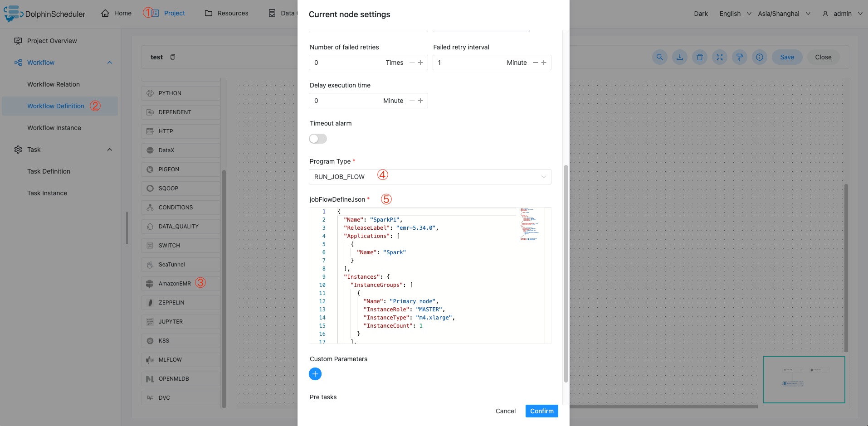Enable the Timeout alarm switch
This screenshot has width=868, height=426.
318,139
